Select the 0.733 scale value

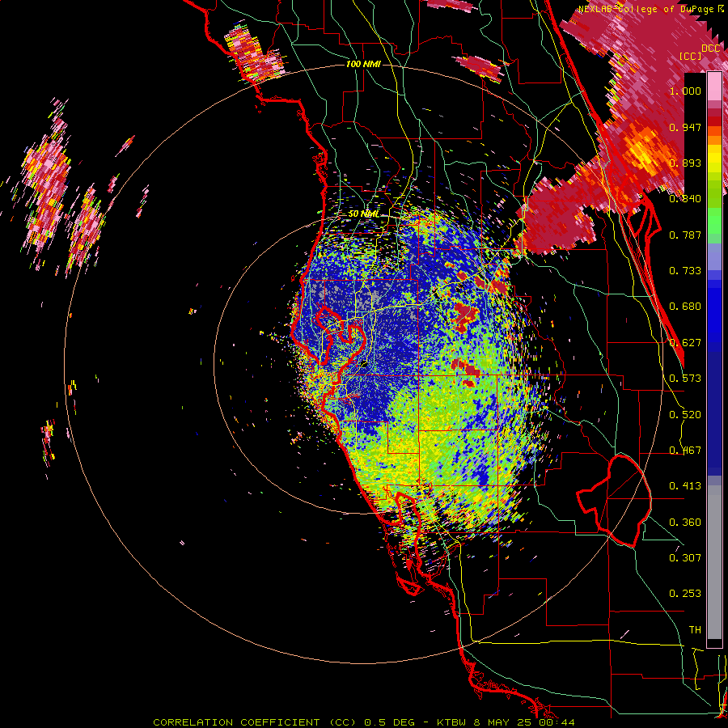[x=685, y=271]
